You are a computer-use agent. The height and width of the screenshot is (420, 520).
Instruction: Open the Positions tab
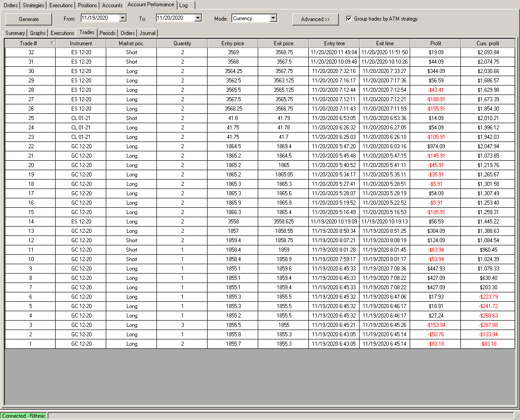[87, 5]
